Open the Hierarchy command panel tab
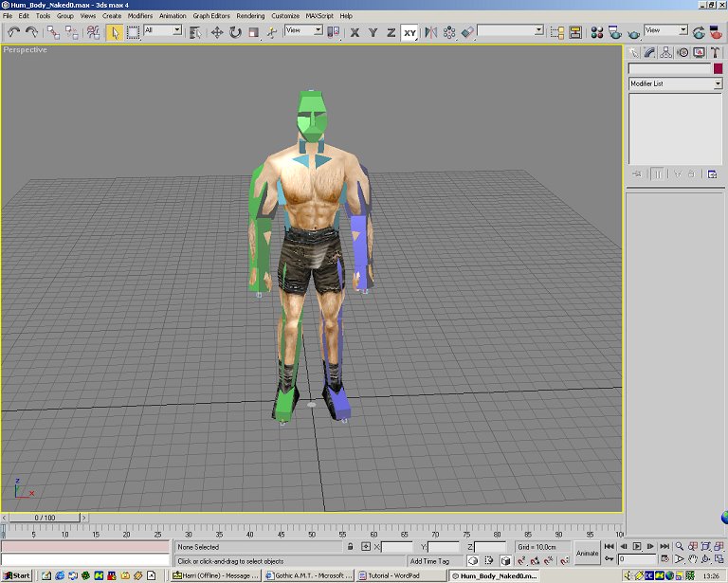 coord(666,52)
